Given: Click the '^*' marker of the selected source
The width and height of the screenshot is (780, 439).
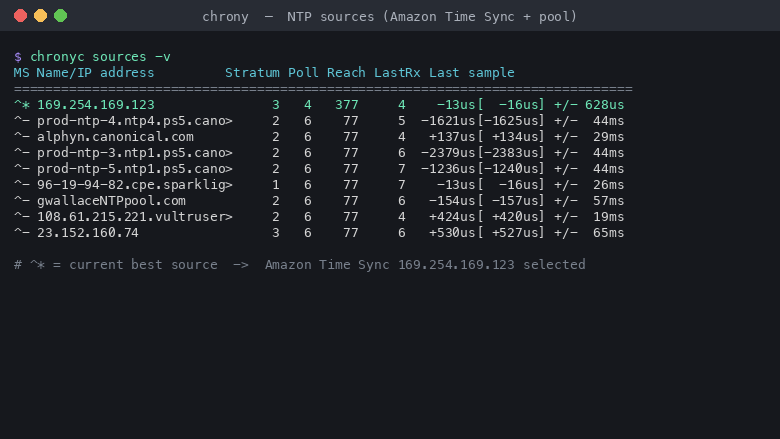Looking at the screenshot, I should coord(21,105).
